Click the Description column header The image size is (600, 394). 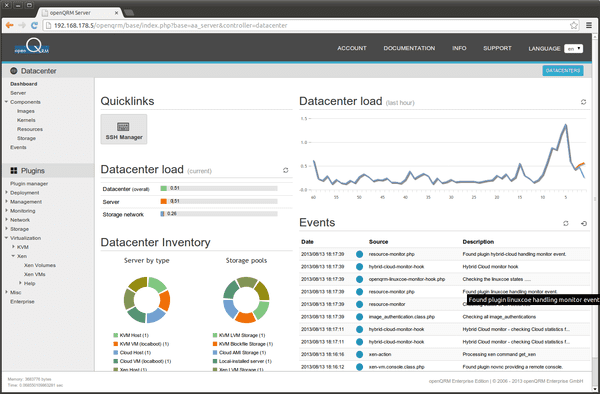coord(478,242)
